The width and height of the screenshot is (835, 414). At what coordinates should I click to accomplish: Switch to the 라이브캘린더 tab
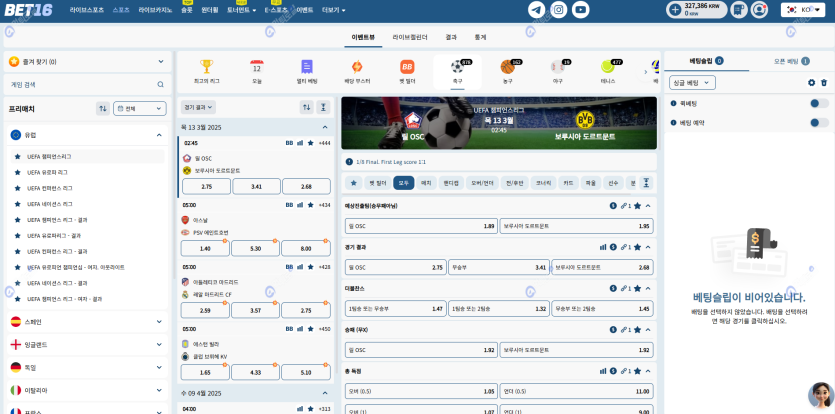tap(410, 37)
